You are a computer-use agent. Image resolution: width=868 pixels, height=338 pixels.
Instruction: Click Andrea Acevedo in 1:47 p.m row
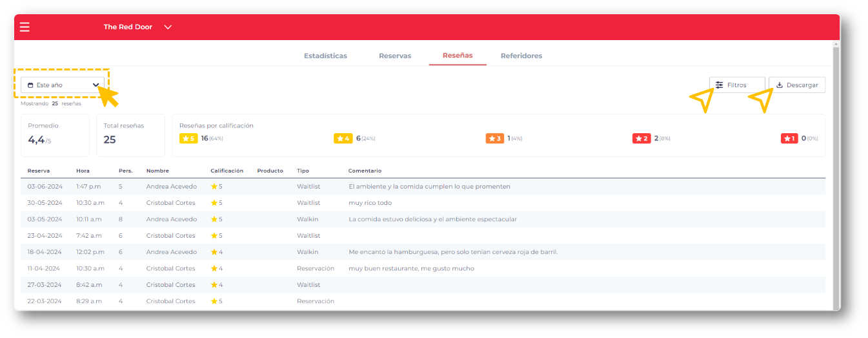pyautogui.click(x=172, y=186)
